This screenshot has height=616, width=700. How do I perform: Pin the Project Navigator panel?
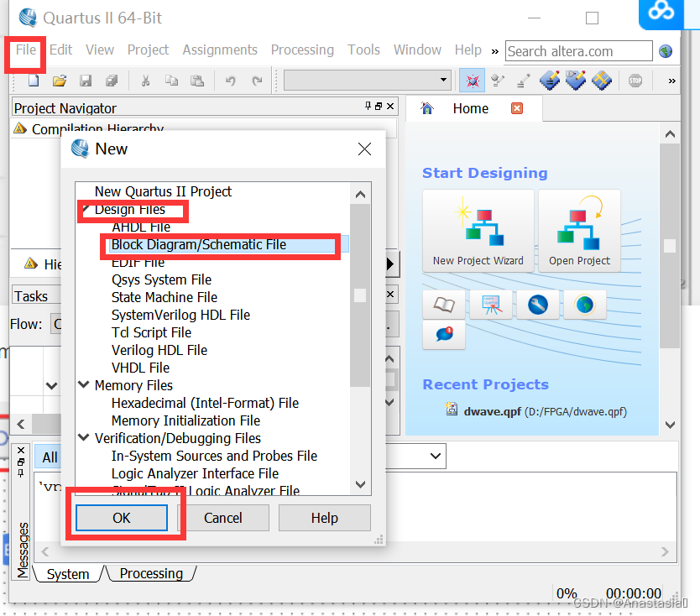point(368,106)
